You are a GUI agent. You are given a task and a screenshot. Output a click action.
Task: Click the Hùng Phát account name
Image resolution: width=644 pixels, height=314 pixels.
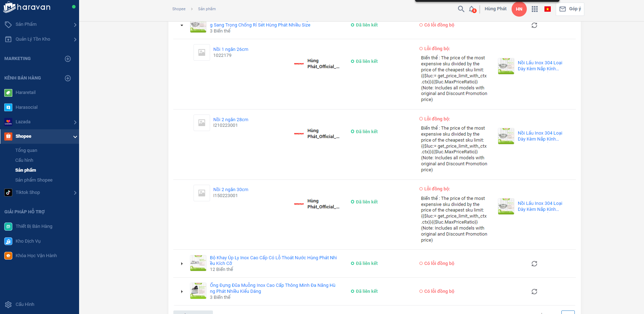tap(495, 9)
